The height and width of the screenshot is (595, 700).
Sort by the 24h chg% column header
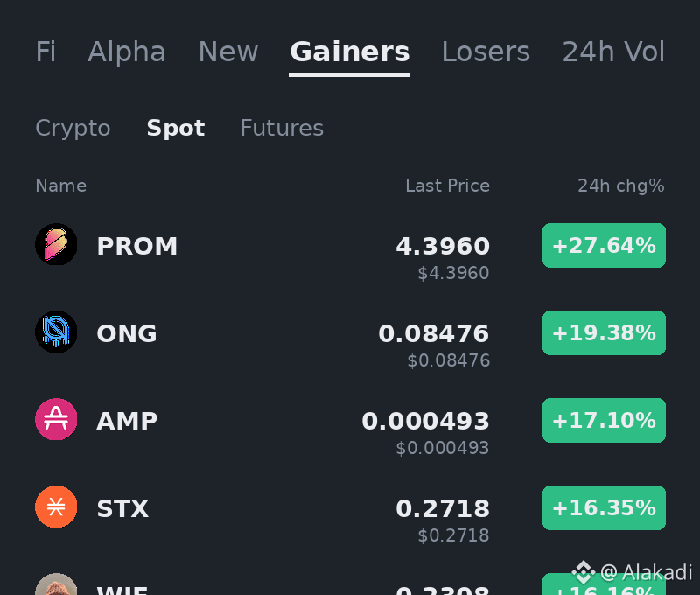pyautogui.click(x=621, y=185)
